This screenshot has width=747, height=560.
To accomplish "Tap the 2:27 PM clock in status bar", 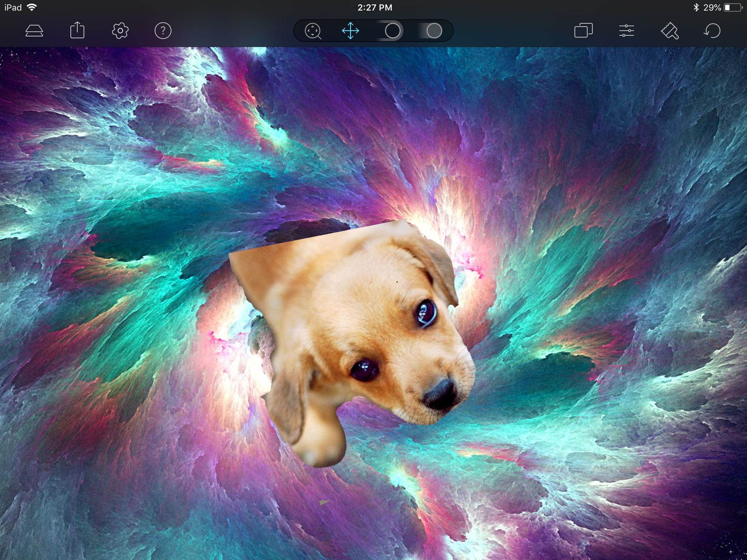I will pyautogui.click(x=375, y=7).
